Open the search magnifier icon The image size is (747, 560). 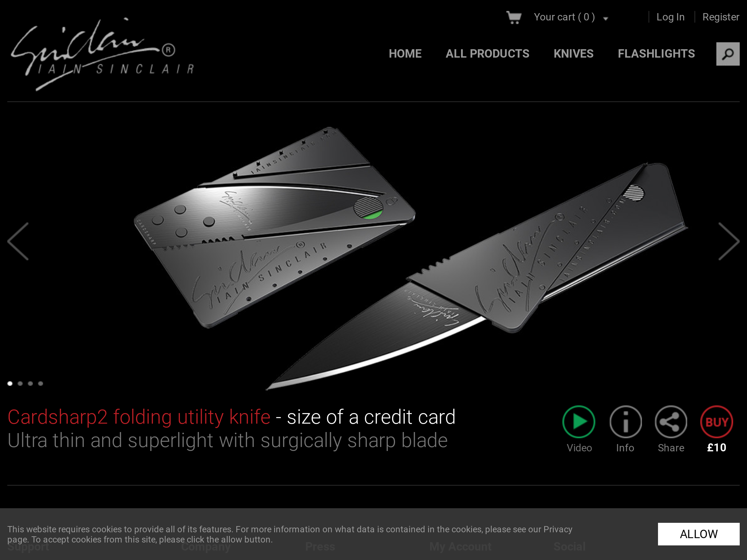[x=728, y=54]
